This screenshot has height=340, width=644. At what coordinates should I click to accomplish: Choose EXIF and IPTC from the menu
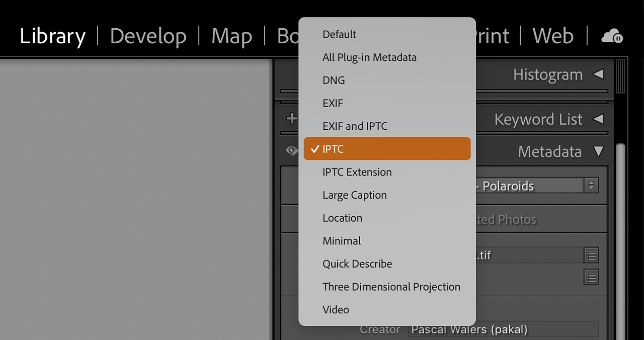click(x=355, y=126)
